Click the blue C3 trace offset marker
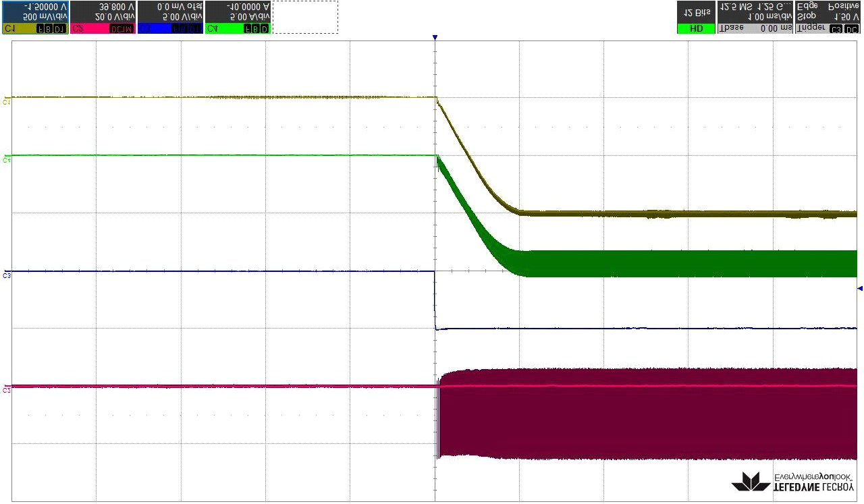This screenshot has height=504, width=864. [x=7, y=275]
